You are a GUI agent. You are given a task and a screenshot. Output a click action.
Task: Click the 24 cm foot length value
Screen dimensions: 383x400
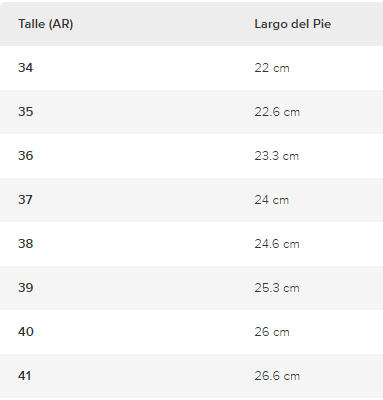[272, 200]
